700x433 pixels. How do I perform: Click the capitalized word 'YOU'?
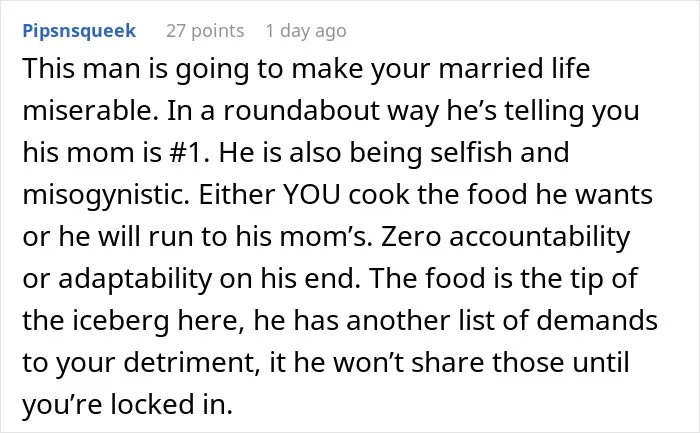pyautogui.click(x=312, y=194)
